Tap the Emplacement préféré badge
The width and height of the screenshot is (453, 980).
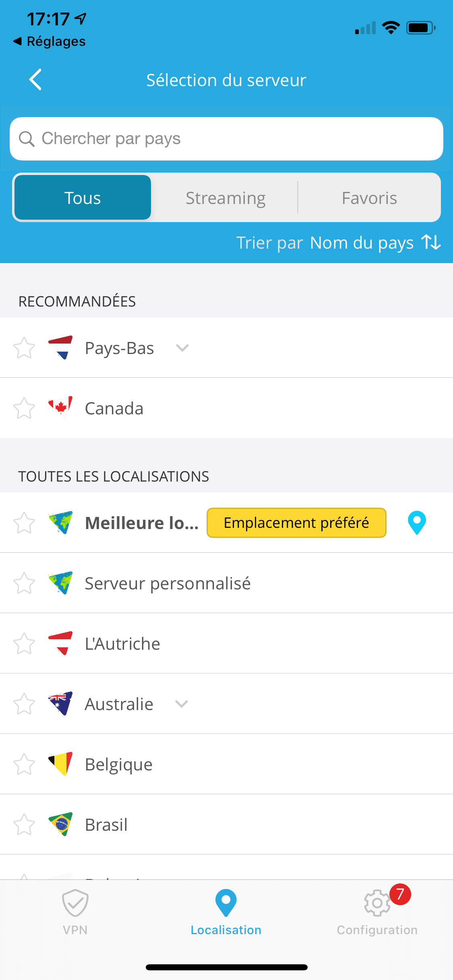pyautogui.click(x=296, y=523)
